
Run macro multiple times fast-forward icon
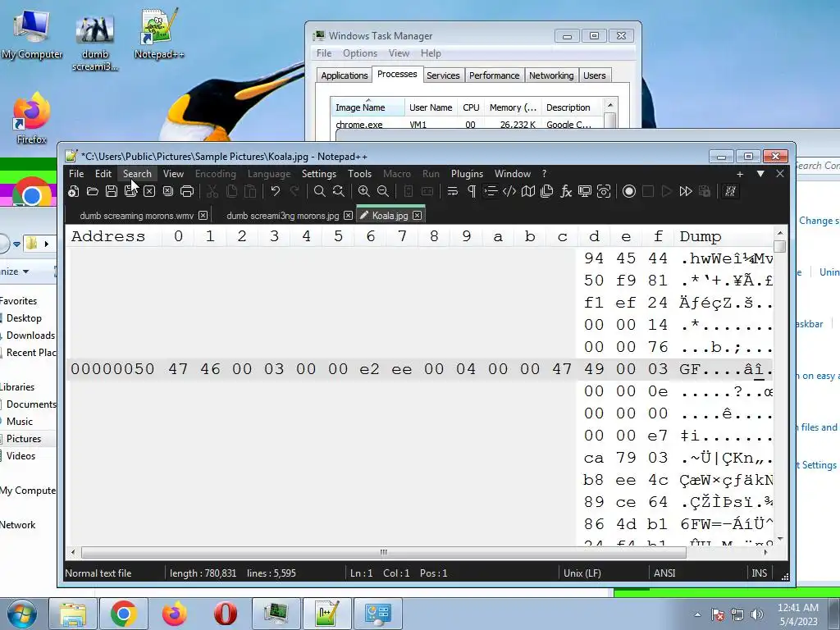click(686, 191)
